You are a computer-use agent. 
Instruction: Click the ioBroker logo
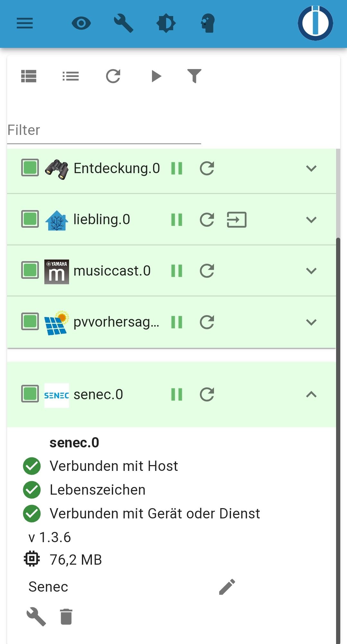[x=316, y=23]
